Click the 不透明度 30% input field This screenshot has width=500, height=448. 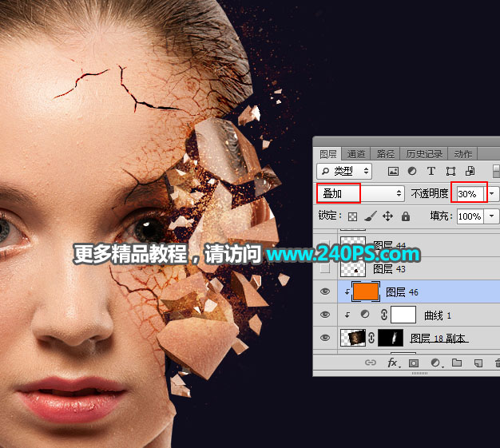(470, 193)
